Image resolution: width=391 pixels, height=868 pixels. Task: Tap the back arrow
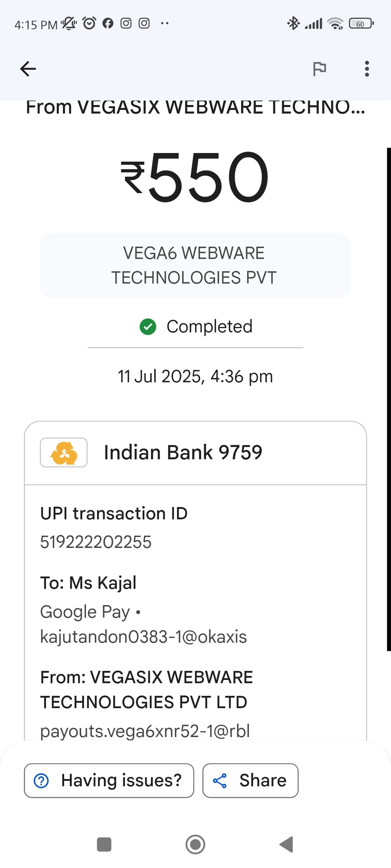(x=28, y=69)
